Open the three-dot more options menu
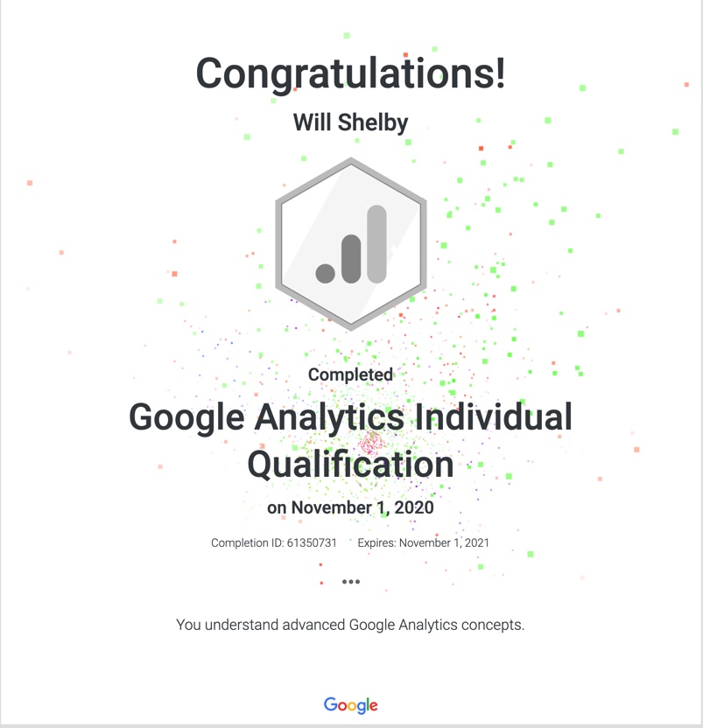 (351, 582)
